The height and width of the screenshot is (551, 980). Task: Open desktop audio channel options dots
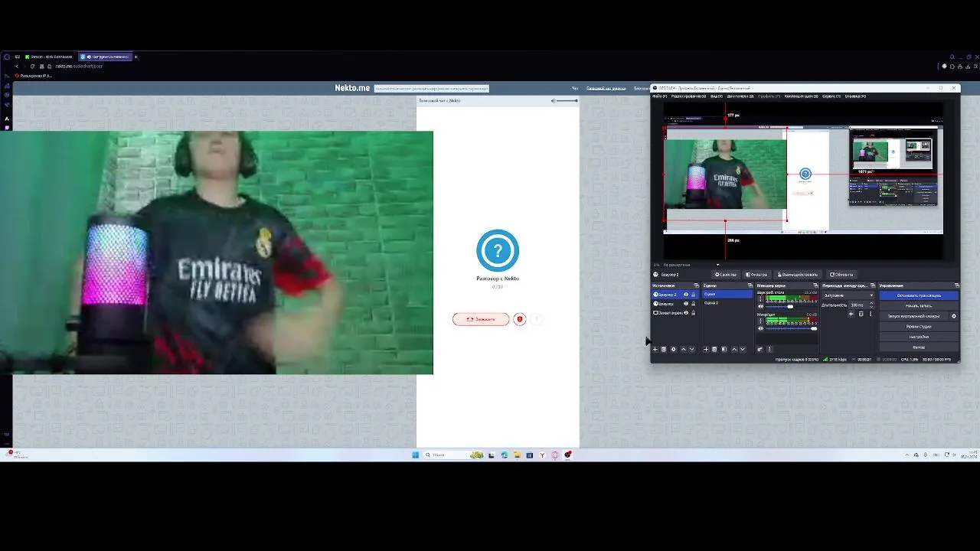[x=760, y=298]
